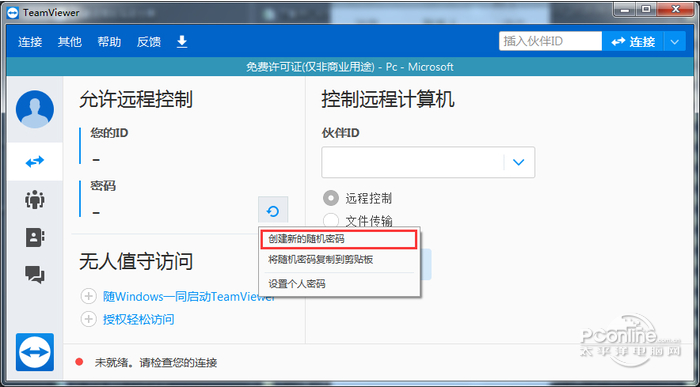
Task: Open the Computers & Contacts sidebar icon
Action: coord(35,237)
